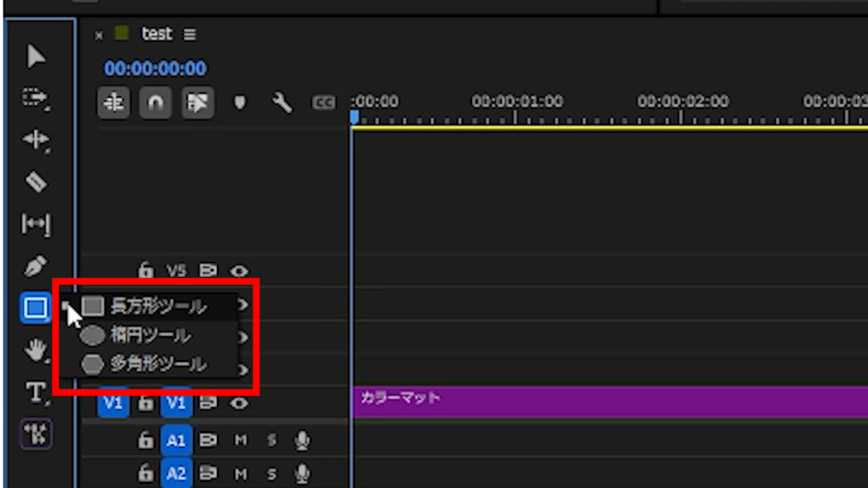Mute track A1

click(240, 441)
